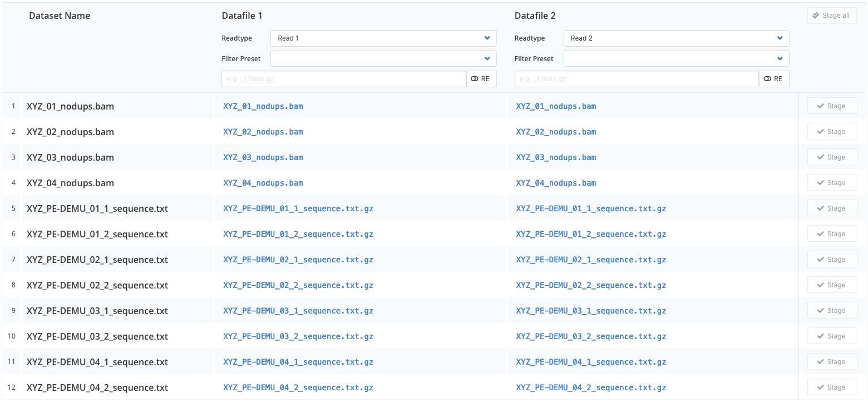Click Datafile 1 link XYZ_PE-DEMU_03_1_sequence.txt.gz
The width and height of the screenshot is (868, 403).
298,311
